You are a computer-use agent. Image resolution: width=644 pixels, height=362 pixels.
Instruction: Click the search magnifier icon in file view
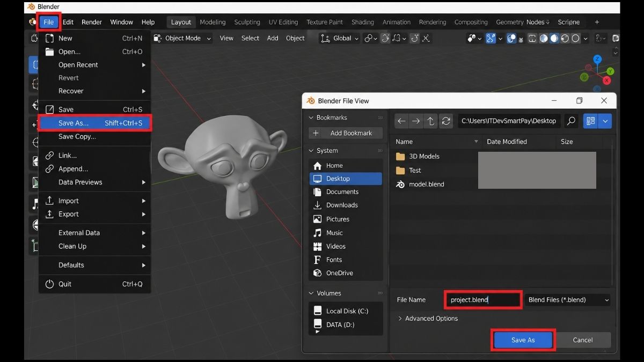[572, 121]
